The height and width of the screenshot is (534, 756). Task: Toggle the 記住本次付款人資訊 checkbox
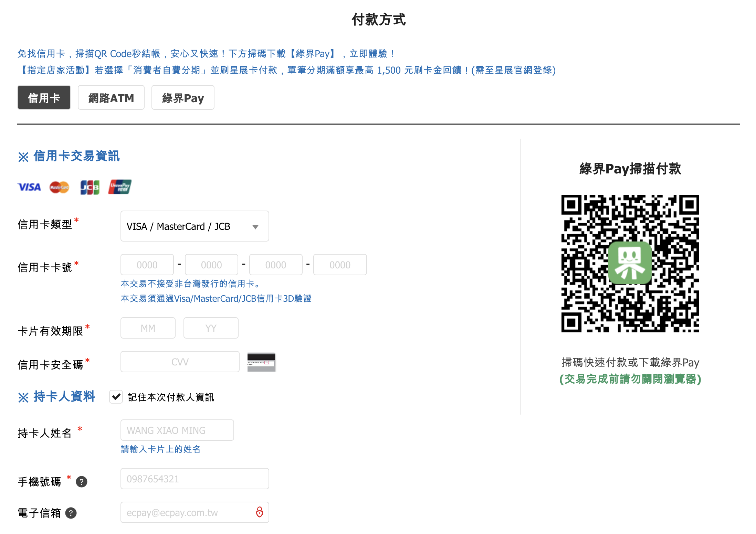coord(116,397)
